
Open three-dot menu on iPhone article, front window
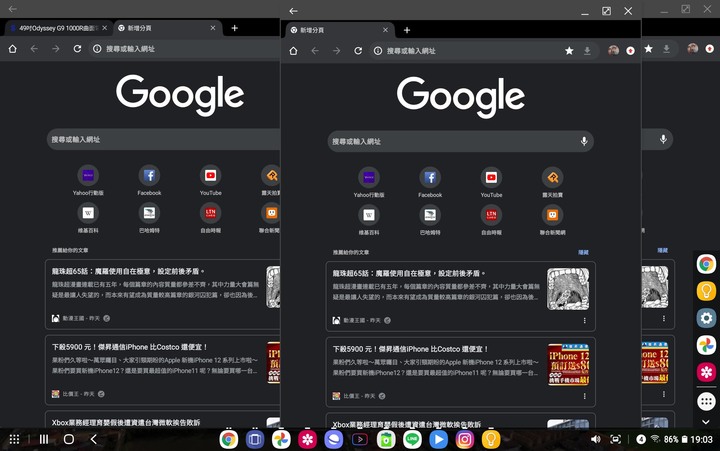pos(584,396)
